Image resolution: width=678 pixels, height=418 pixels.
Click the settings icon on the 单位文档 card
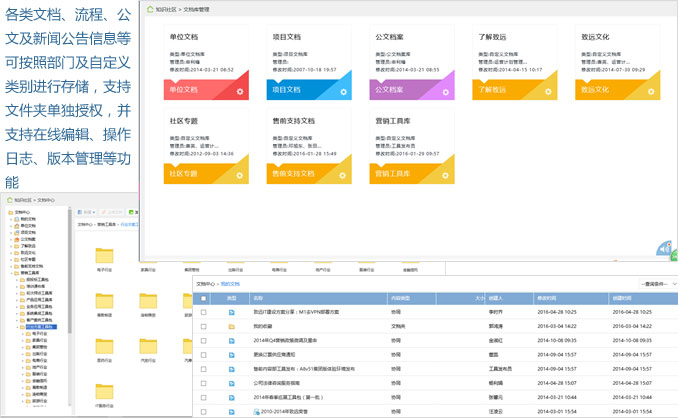pos(241,91)
